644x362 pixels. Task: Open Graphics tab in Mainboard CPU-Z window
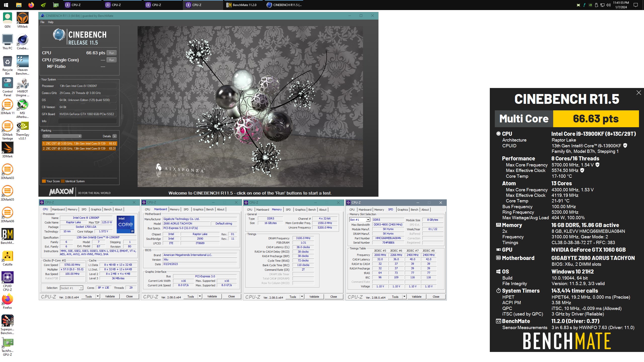(198, 209)
